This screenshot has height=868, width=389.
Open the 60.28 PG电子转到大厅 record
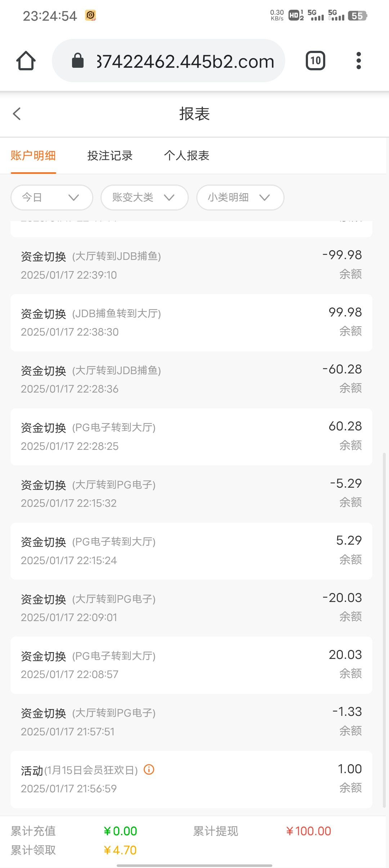[x=191, y=437]
